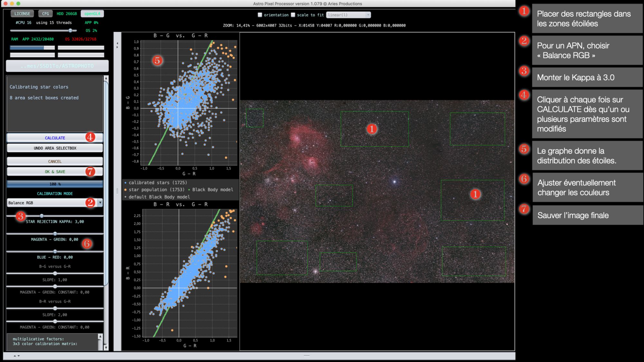Viewport: 644px width, 362px height.
Task: Toggle the openGL4 button
Action: pyautogui.click(x=92, y=14)
